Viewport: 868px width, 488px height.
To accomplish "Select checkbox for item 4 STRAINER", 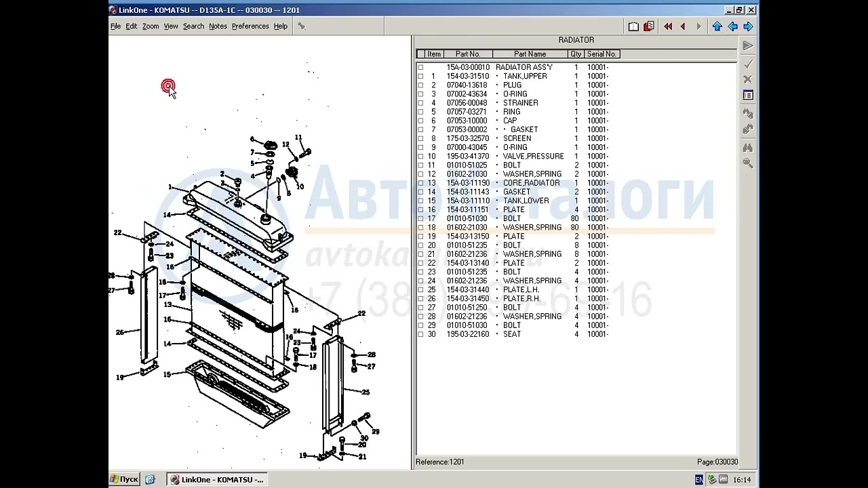I will pos(420,103).
